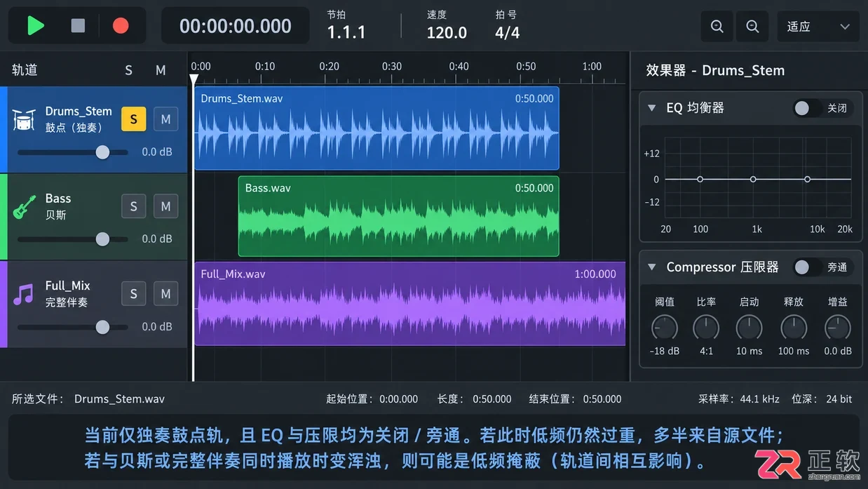This screenshot has width=868, height=489.
Task: Click the 10 ms attack value
Action: (x=749, y=351)
